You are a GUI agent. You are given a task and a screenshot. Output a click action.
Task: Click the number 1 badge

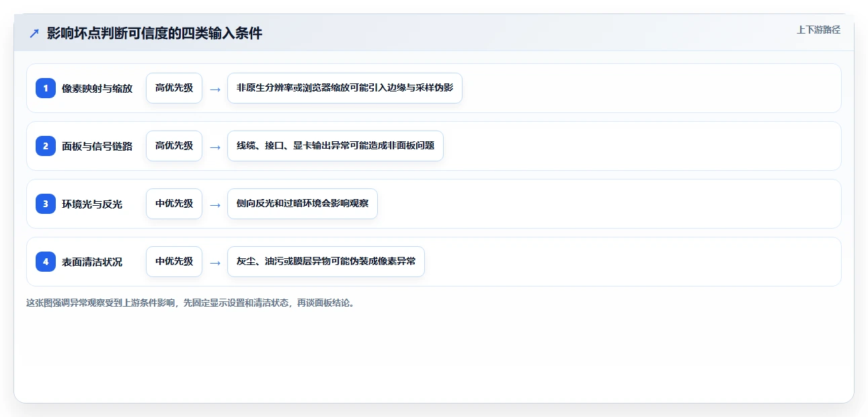[46, 88]
